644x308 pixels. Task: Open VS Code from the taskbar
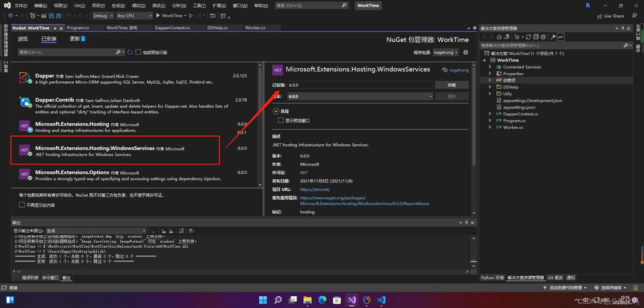[x=381, y=299]
